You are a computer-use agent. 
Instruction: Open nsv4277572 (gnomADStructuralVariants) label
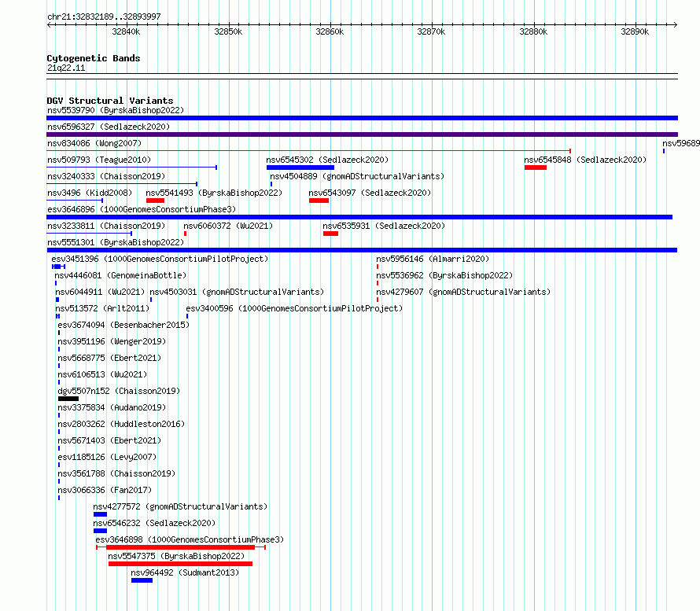coord(180,506)
